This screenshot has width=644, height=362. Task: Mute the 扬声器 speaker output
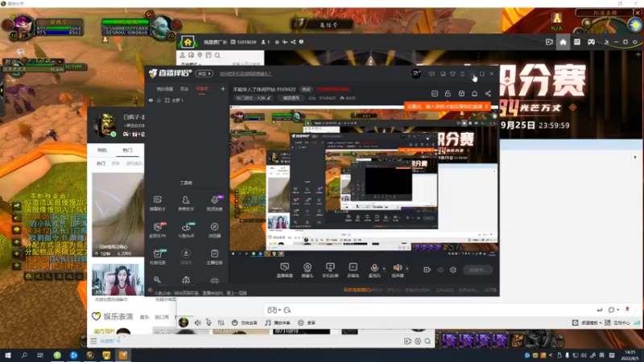397,270
